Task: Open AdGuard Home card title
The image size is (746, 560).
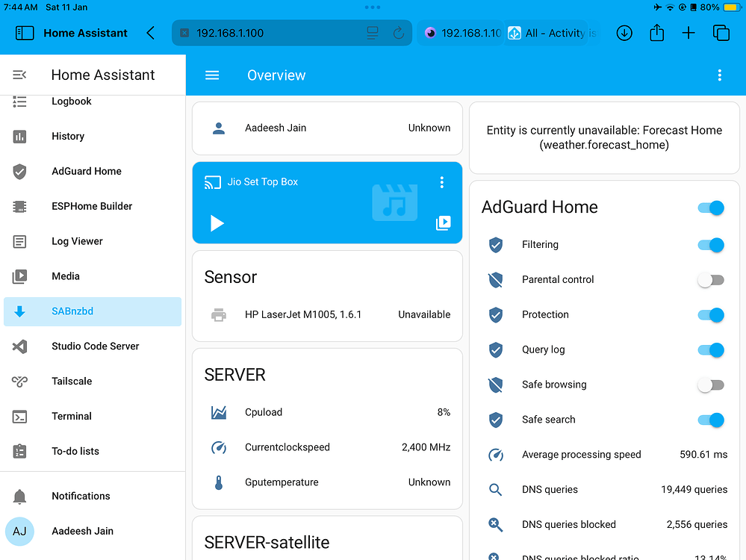Action: [x=539, y=207]
